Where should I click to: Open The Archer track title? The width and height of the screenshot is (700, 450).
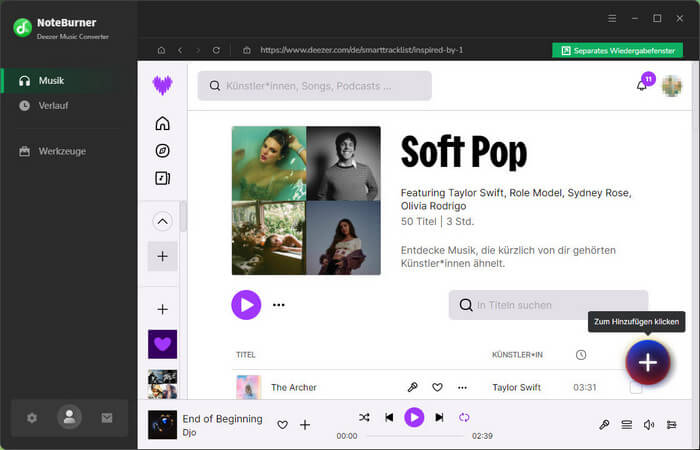[294, 388]
